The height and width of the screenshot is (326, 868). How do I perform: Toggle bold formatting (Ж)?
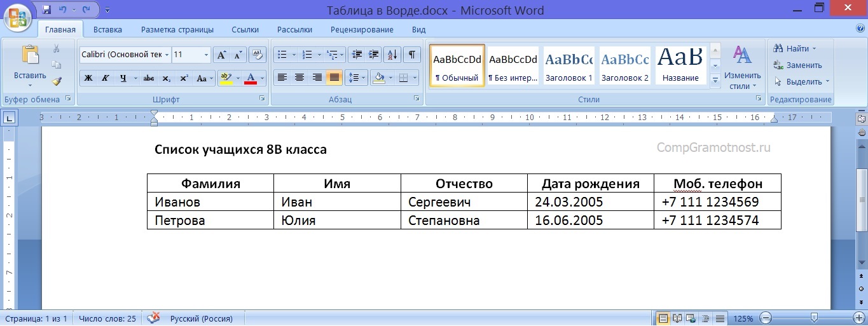(88, 78)
